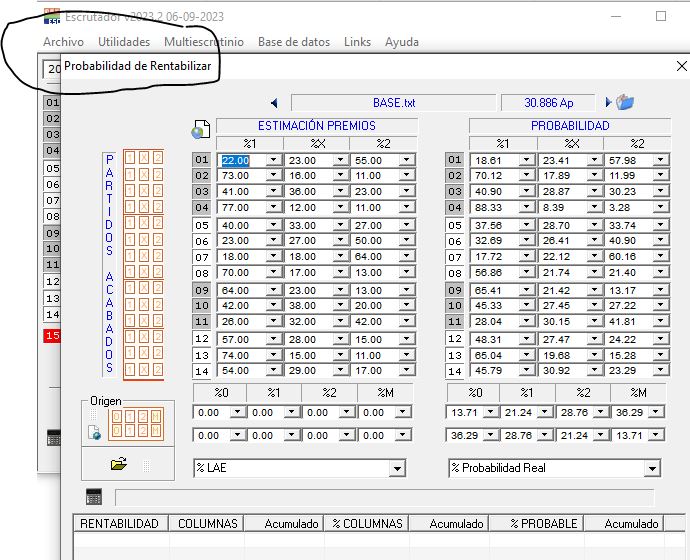Expand dropdown for probabilidad value 88.33

[x=527, y=207]
